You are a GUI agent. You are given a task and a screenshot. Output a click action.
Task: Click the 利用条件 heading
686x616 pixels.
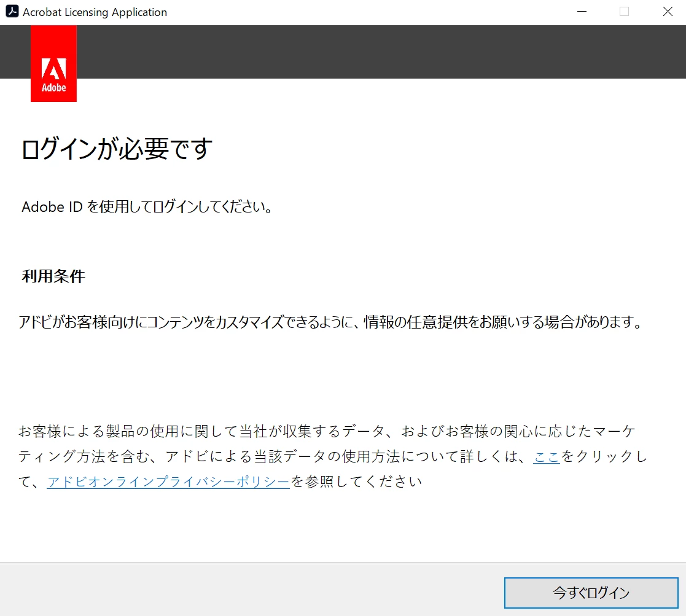coord(53,276)
